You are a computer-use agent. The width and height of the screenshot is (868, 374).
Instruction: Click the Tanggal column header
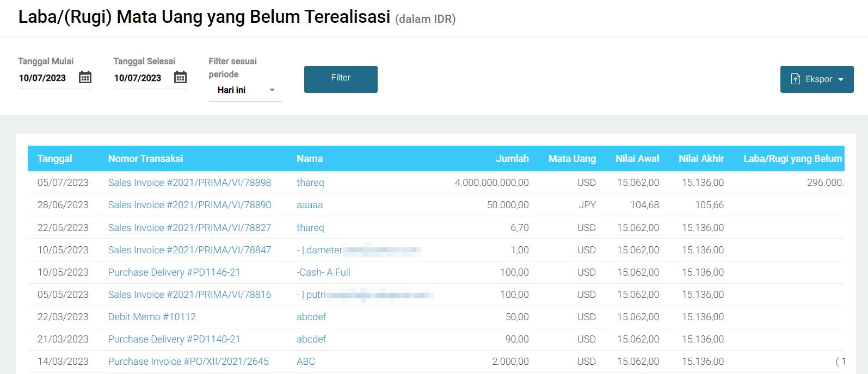coord(55,159)
